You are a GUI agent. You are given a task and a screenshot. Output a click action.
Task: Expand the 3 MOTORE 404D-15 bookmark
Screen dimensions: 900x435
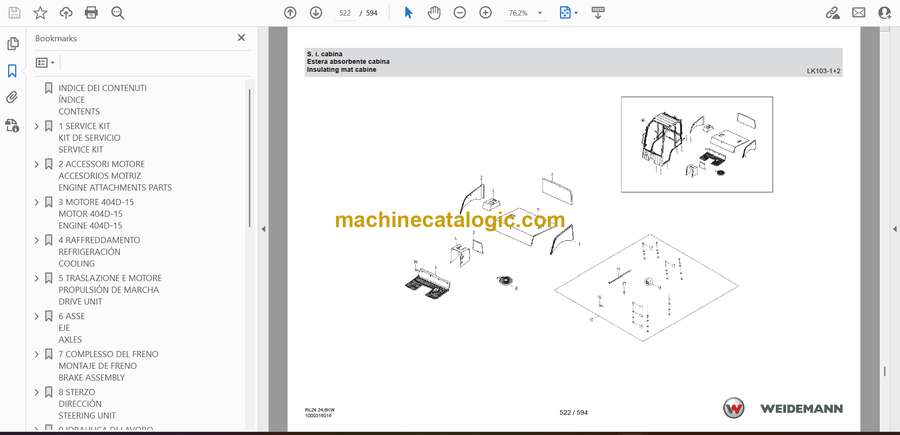[37, 202]
